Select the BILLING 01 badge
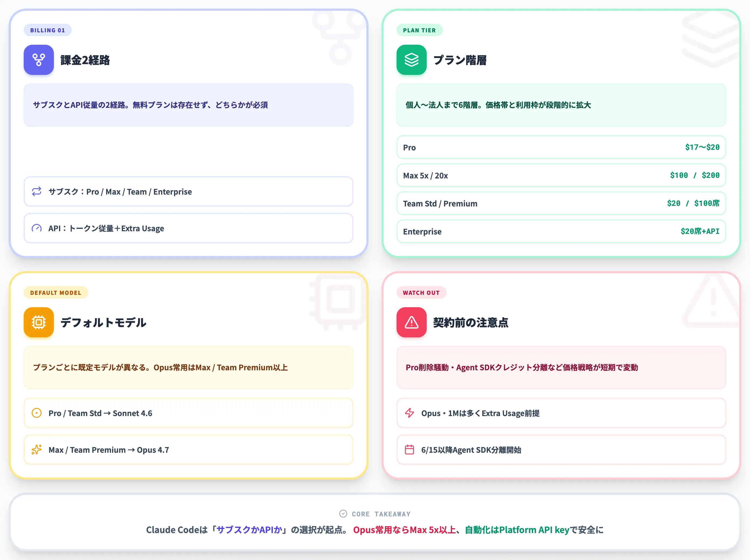 click(x=47, y=30)
